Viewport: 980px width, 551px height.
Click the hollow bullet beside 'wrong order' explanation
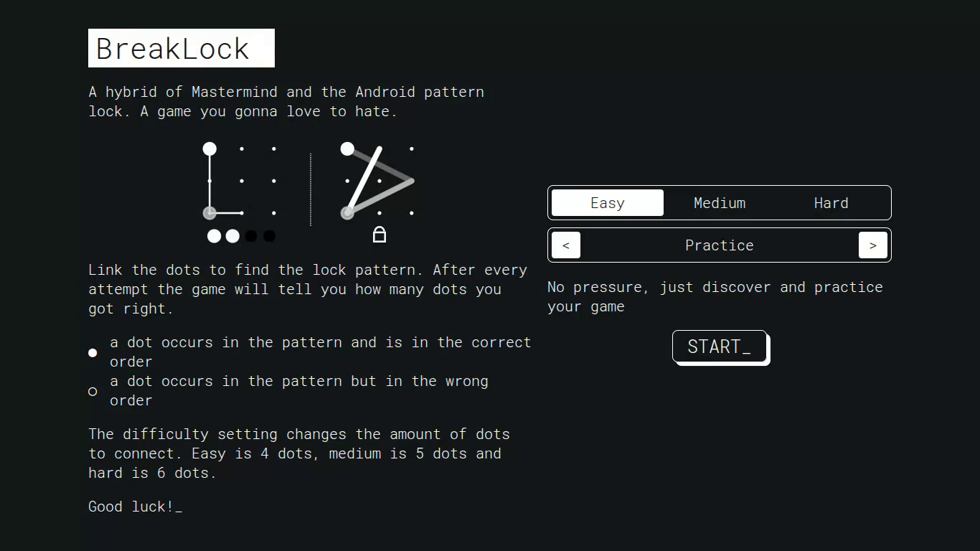tap(93, 391)
